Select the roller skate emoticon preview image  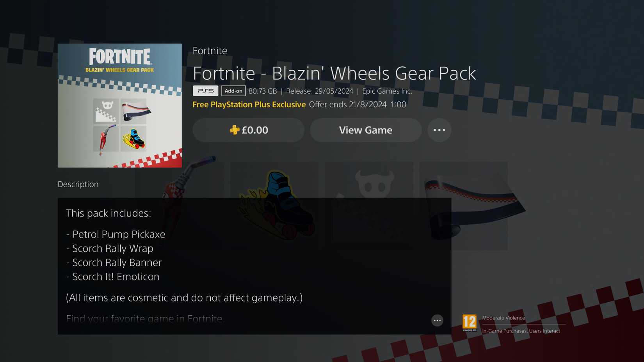[x=274, y=206]
